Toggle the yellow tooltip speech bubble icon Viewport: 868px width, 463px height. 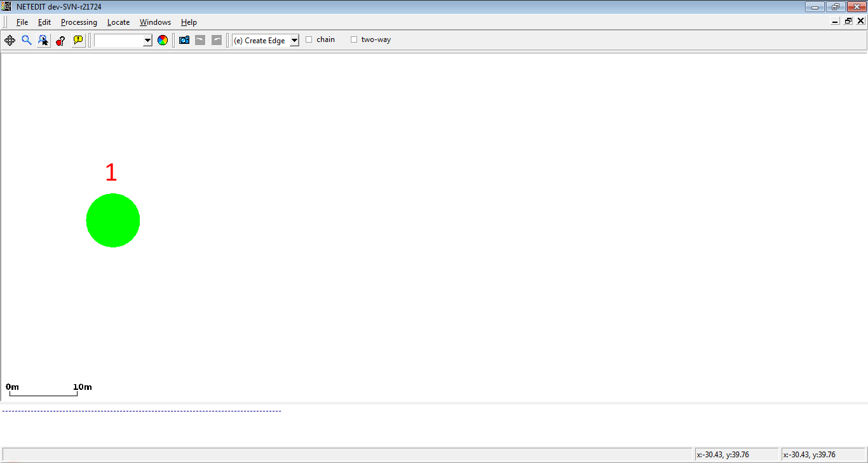coord(78,40)
